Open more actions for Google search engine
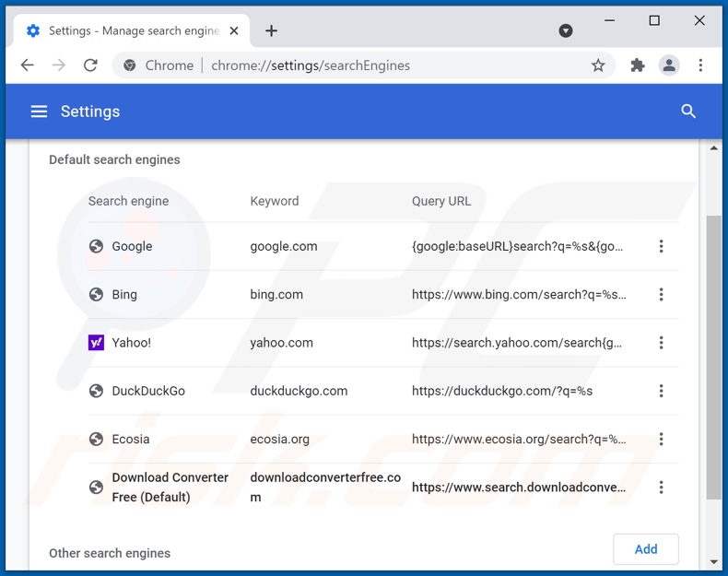This screenshot has height=576, width=728. [x=661, y=246]
